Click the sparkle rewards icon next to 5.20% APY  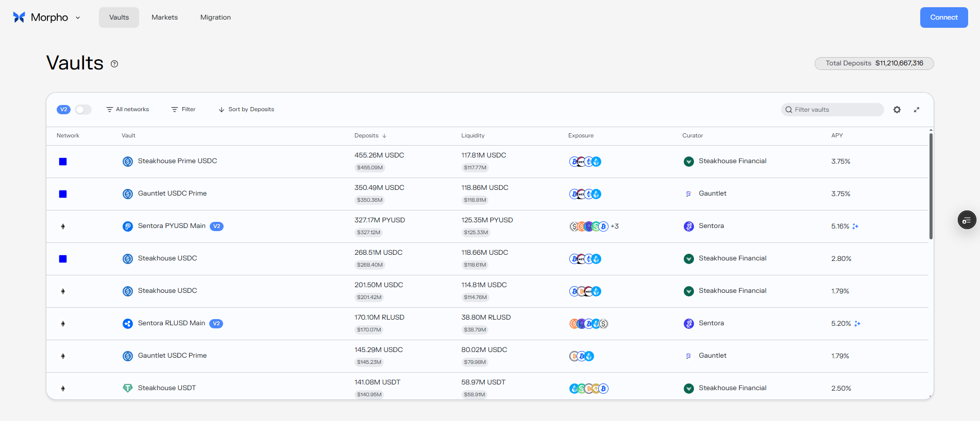coord(857,324)
